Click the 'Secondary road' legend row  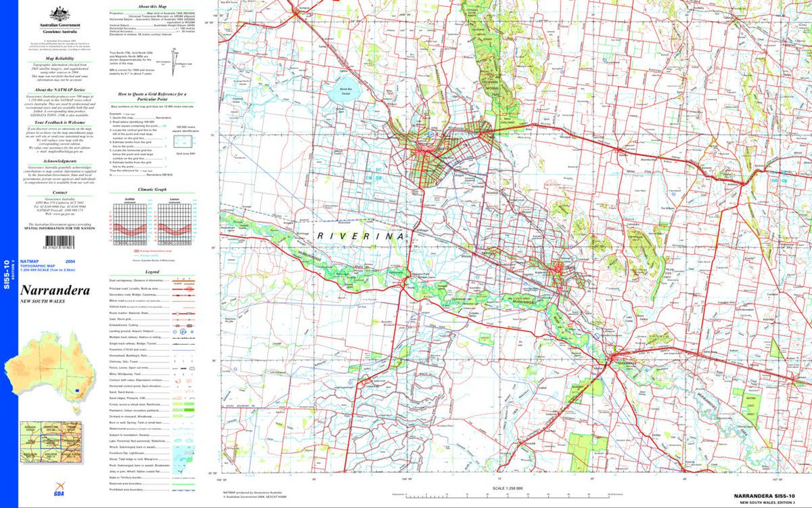[152, 295]
